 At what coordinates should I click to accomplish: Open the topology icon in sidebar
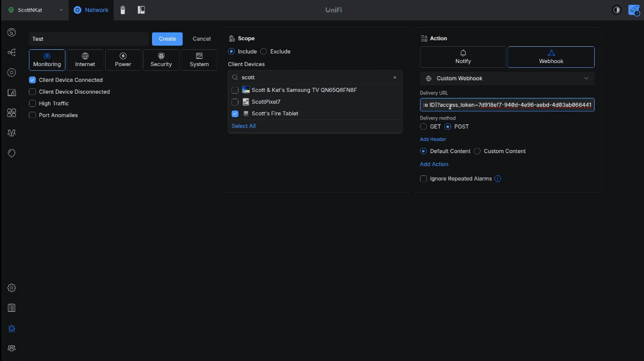click(x=11, y=52)
